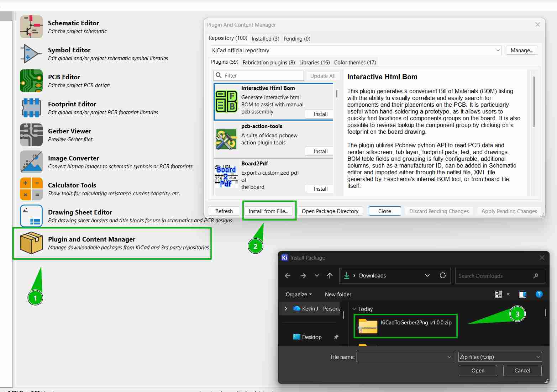Click the OneDrive Kevin J Personal icon
This screenshot has width=557, height=392.
[x=297, y=308]
